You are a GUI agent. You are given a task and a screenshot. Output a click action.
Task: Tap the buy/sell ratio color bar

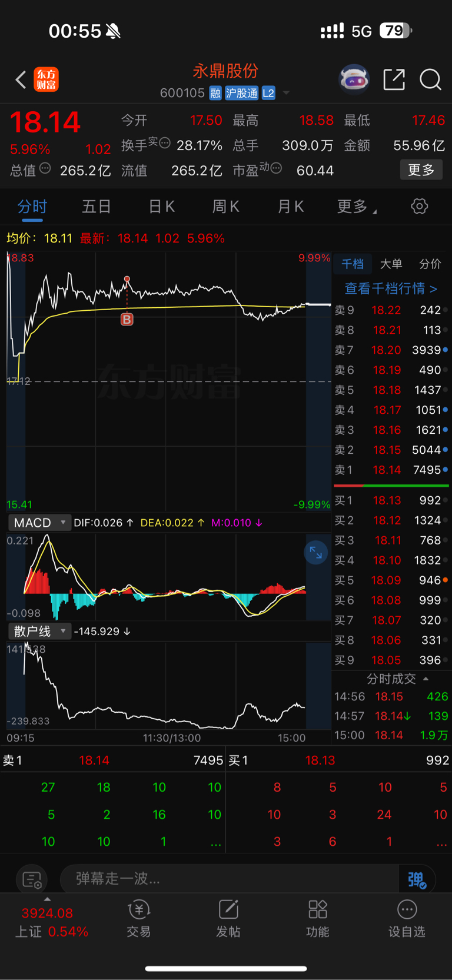[x=391, y=486]
